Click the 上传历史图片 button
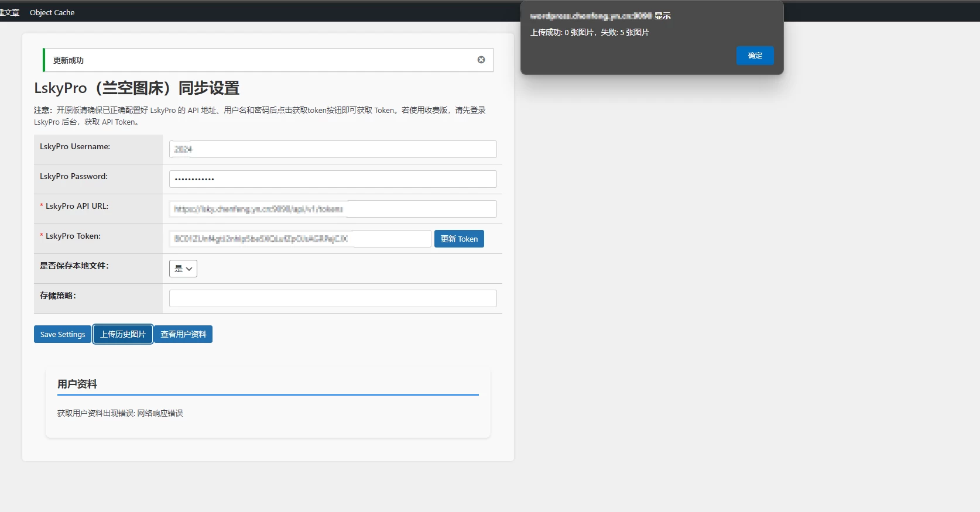 (x=123, y=334)
